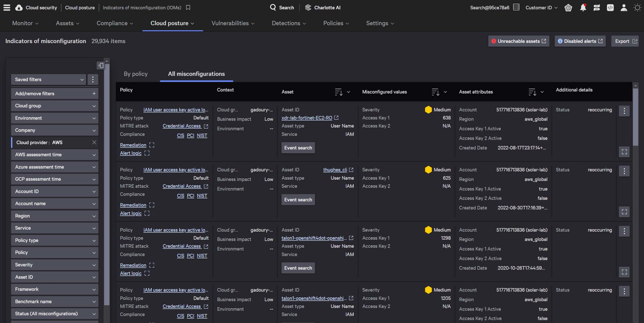
Task: Open the server list icon beside Search@95ce78a6
Action: (x=516, y=7)
